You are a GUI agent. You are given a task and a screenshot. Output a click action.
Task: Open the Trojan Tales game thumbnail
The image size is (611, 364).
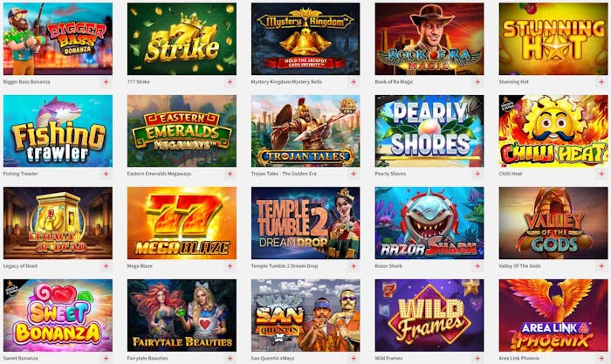pyautogui.click(x=305, y=131)
